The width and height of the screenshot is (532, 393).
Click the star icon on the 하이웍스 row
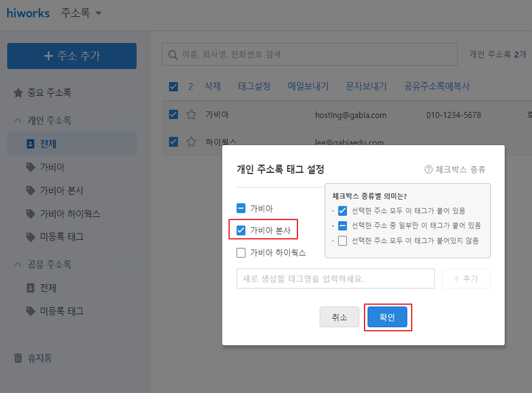(192, 142)
